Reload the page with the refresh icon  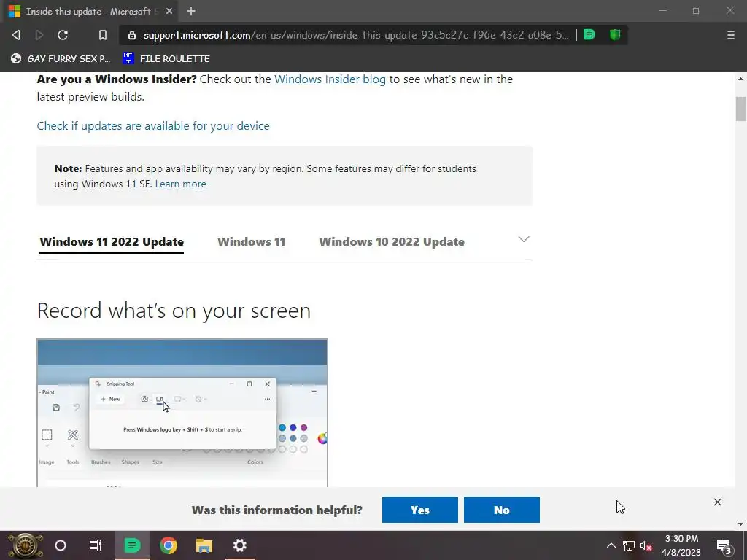[63, 35]
